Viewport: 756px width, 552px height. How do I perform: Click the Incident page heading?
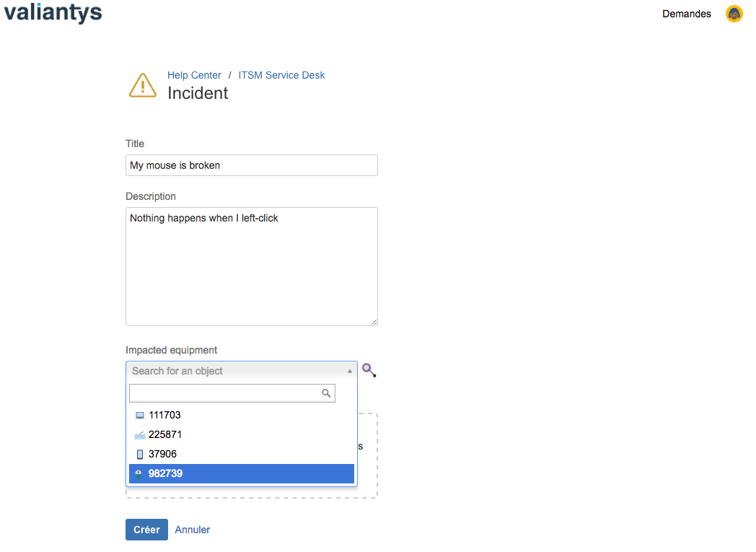(198, 93)
